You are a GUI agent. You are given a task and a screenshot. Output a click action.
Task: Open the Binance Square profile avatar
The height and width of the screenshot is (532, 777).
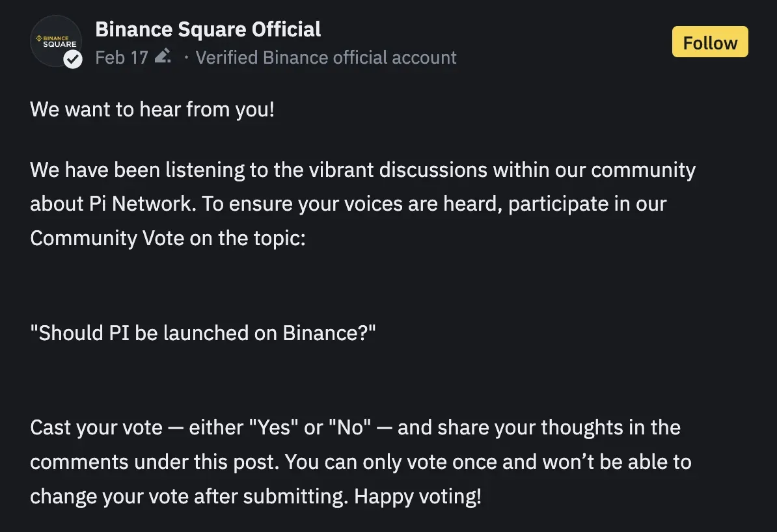coord(55,42)
